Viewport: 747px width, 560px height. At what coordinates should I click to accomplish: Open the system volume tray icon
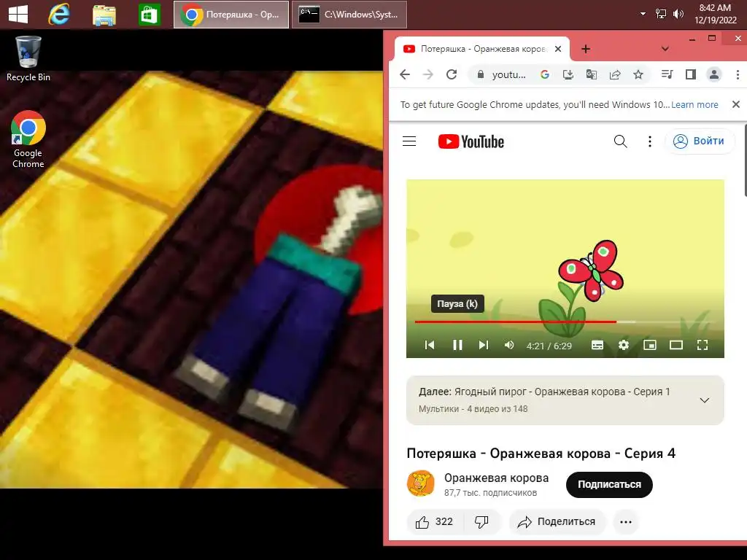pos(678,14)
